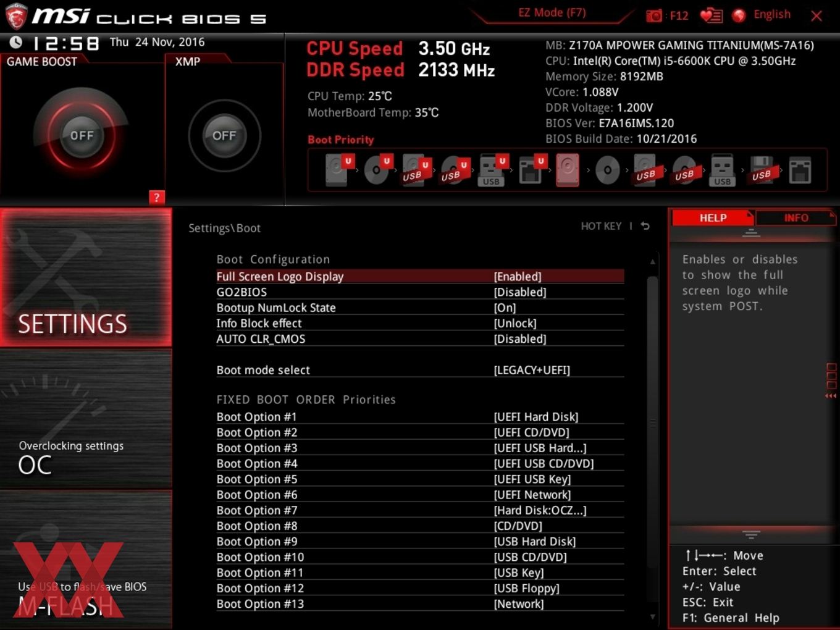Open Boot Option #8 CD/DVD dropdown
This screenshot has width=840, height=630.
518,526
